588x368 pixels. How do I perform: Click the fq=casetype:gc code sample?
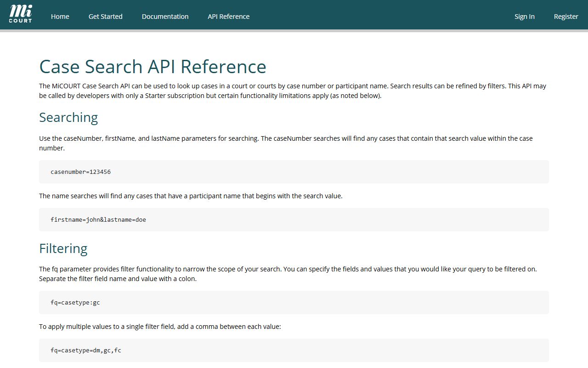294,302
